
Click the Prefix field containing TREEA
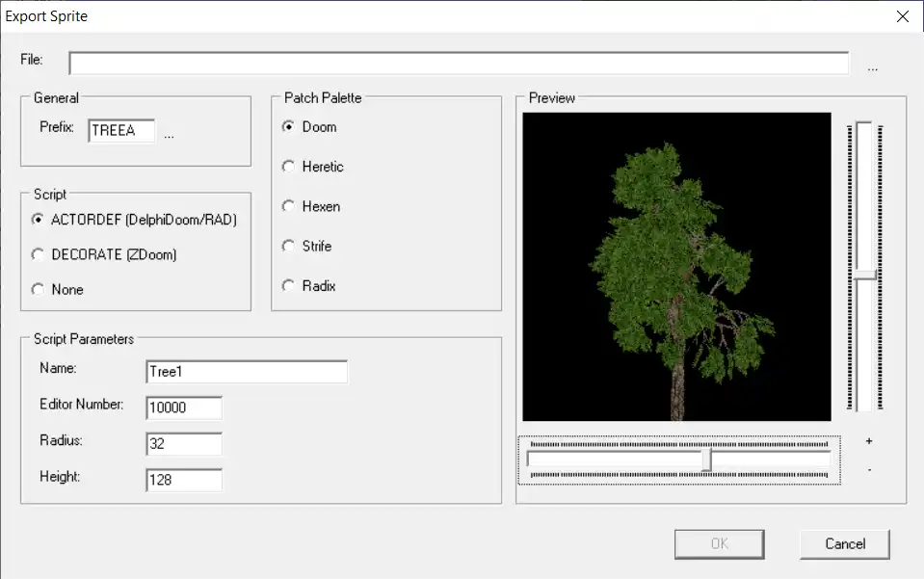point(121,130)
